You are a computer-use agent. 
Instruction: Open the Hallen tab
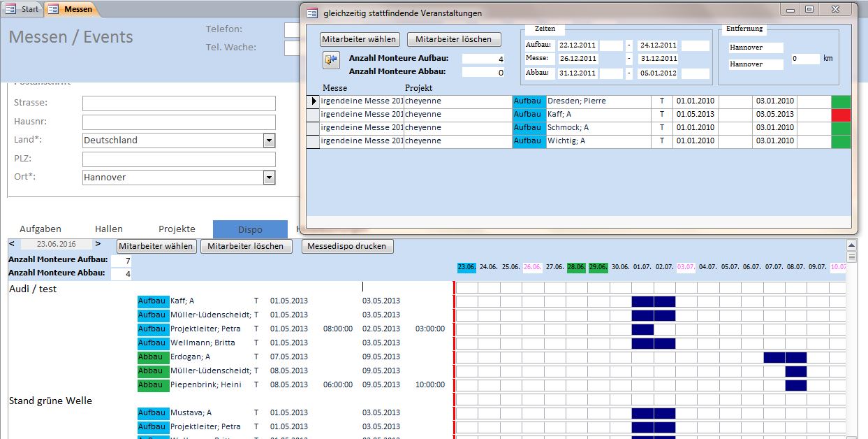click(109, 229)
